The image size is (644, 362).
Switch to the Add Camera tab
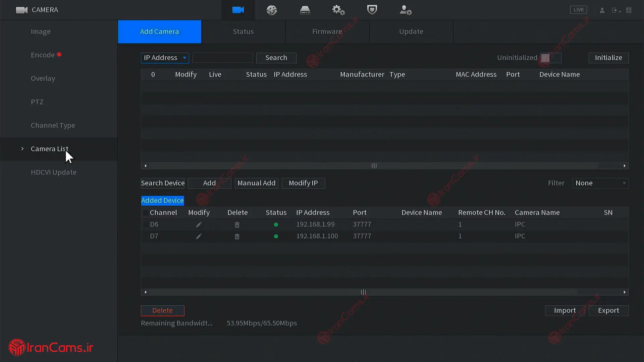point(160,32)
